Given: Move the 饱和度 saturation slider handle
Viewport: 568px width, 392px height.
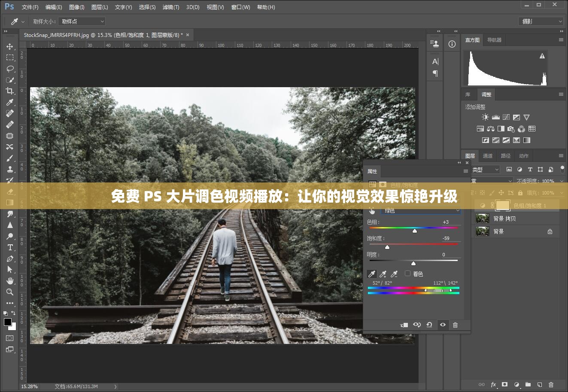Looking at the screenshot, I should (387, 247).
